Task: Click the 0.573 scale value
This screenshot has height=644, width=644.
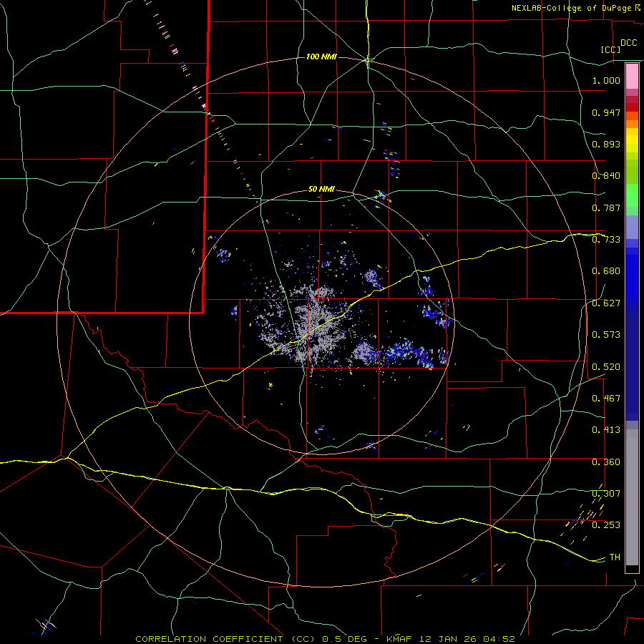Action: pos(606,335)
